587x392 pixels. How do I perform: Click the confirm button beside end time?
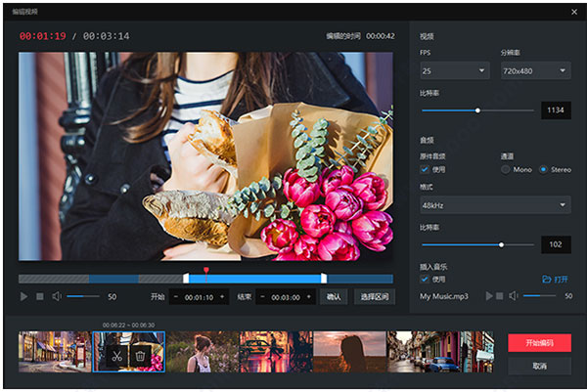[x=334, y=297]
